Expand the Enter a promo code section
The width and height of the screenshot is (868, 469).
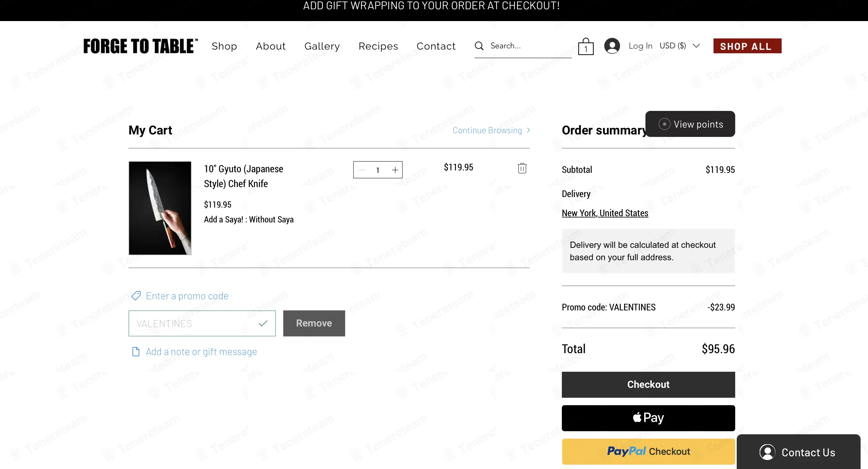point(187,296)
